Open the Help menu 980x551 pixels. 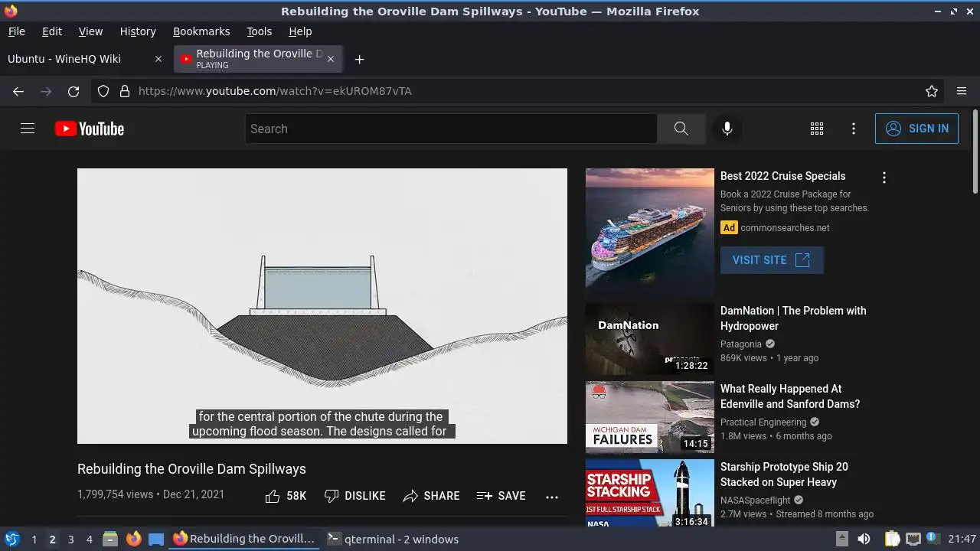(x=300, y=31)
